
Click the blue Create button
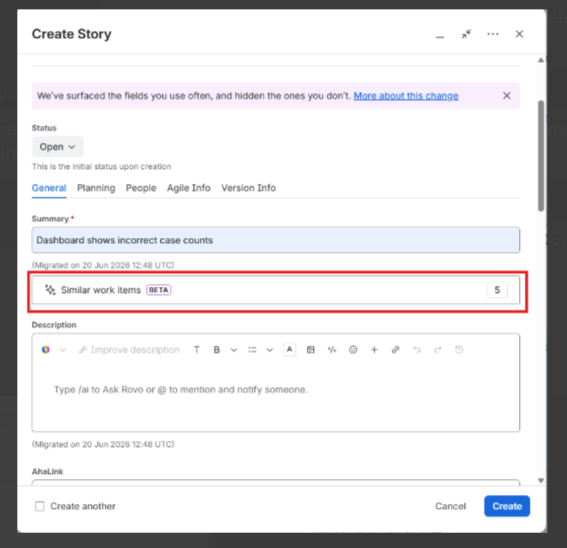pos(507,506)
